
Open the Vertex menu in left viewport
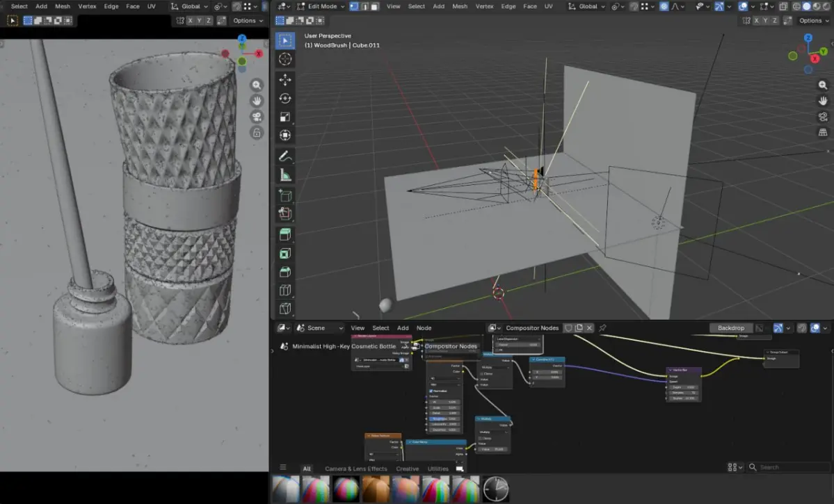point(87,6)
